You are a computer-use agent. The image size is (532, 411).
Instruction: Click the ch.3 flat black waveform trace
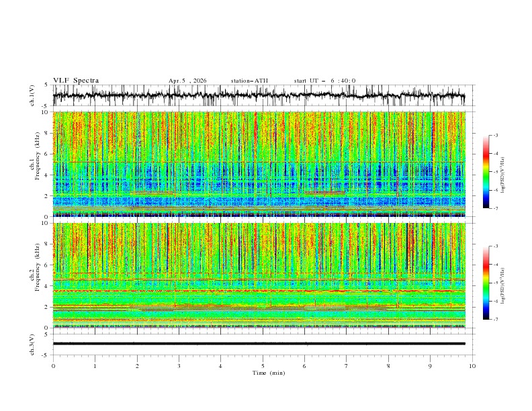click(259, 344)
